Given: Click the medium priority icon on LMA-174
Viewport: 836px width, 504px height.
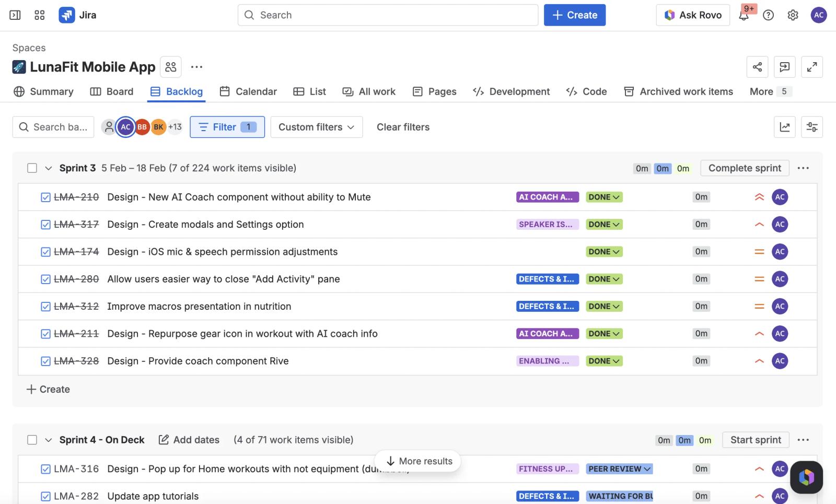Looking at the screenshot, I should pos(759,252).
